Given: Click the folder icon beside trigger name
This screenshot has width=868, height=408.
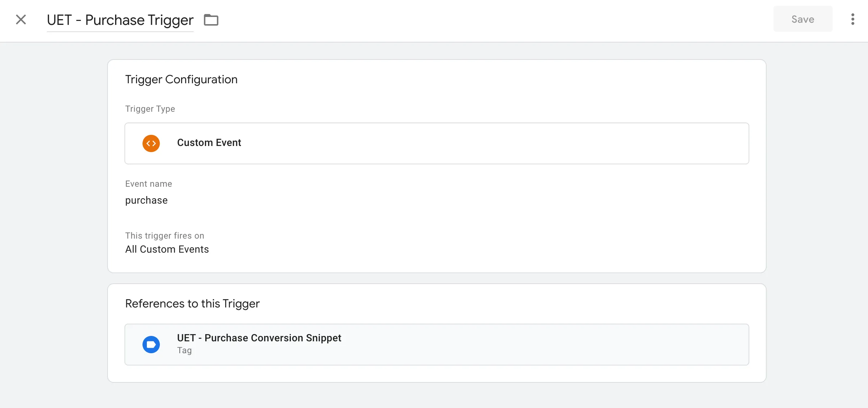Looking at the screenshot, I should pyautogui.click(x=211, y=20).
